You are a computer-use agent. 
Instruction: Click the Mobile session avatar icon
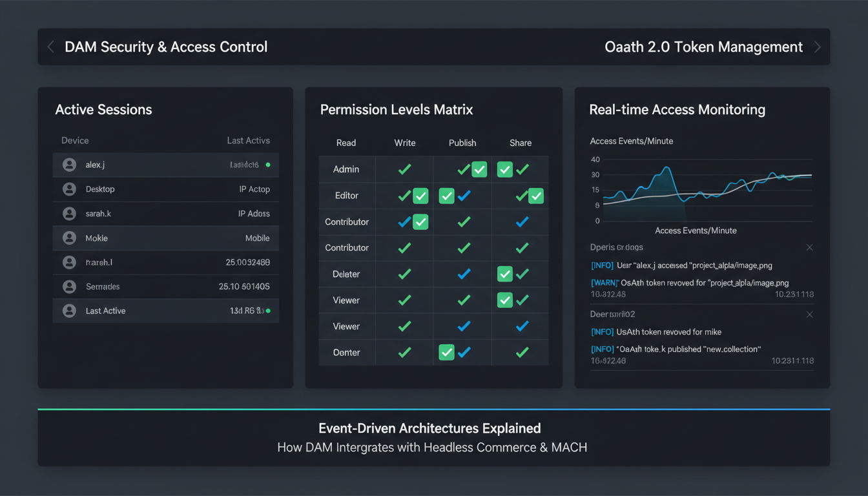69,238
